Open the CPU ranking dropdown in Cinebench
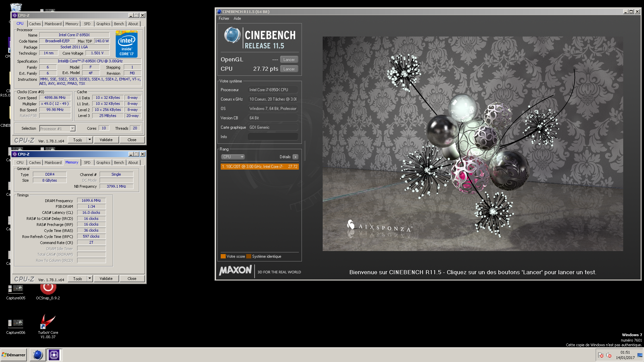 (233, 157)
